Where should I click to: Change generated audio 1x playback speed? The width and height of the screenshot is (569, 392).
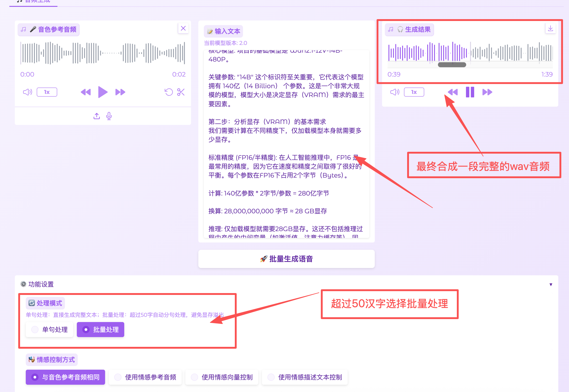(414, 92)
